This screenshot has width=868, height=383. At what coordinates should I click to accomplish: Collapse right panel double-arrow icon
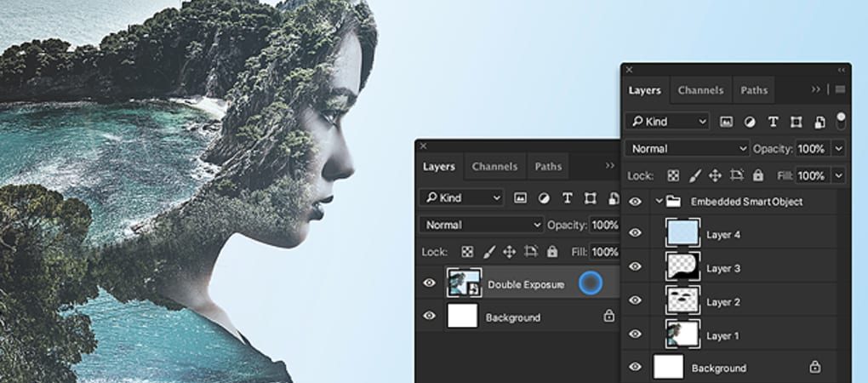[x=842, y=71]
